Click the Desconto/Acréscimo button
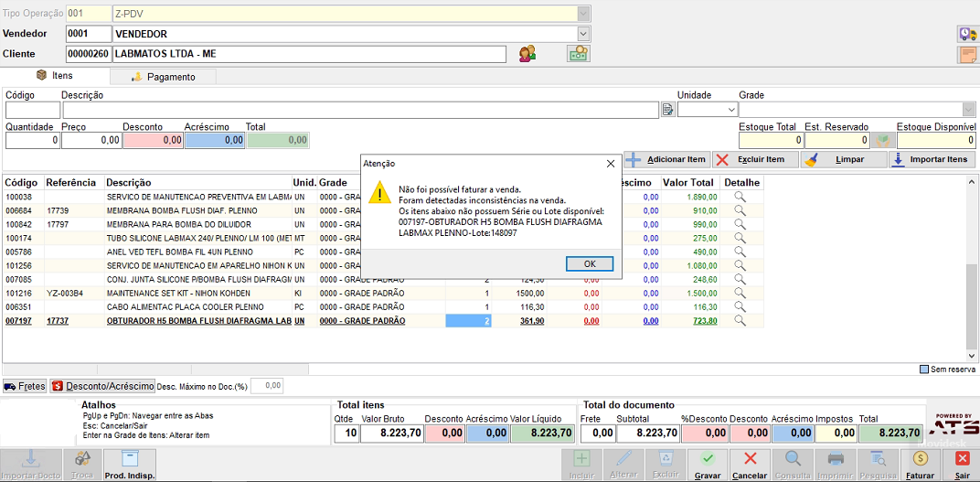The width and height of the screenshot is (980, 482). click(x=102, y=386)
